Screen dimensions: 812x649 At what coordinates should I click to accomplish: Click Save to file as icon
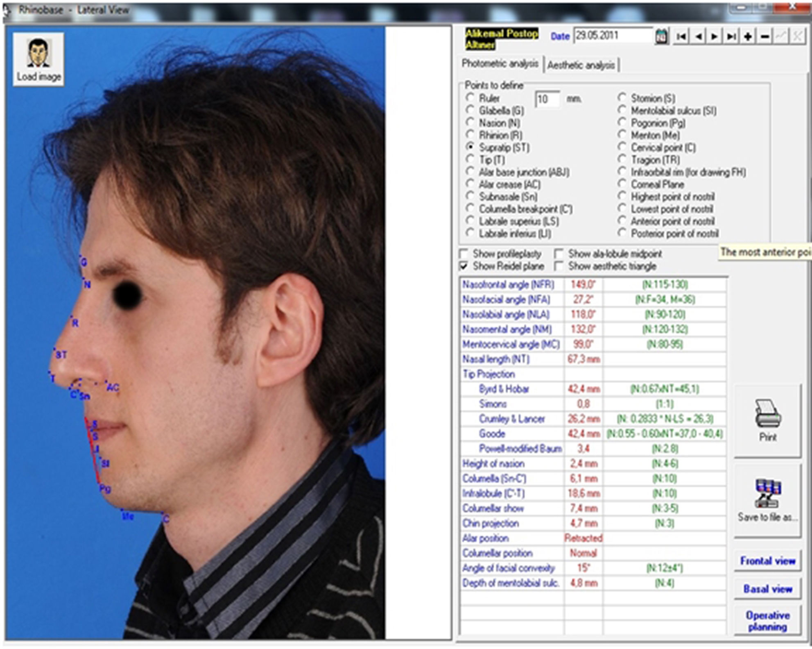[767, 494]
